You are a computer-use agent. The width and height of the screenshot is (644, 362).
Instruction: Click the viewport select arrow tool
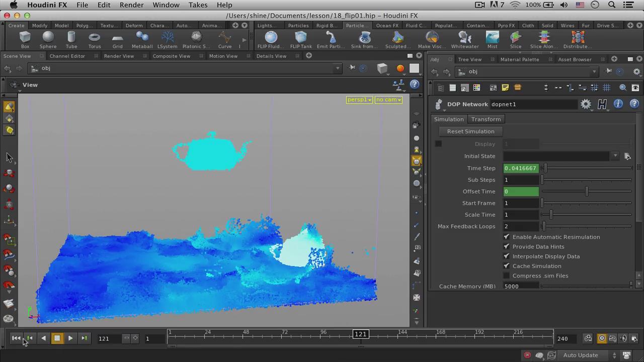click(x=9, y=157)
